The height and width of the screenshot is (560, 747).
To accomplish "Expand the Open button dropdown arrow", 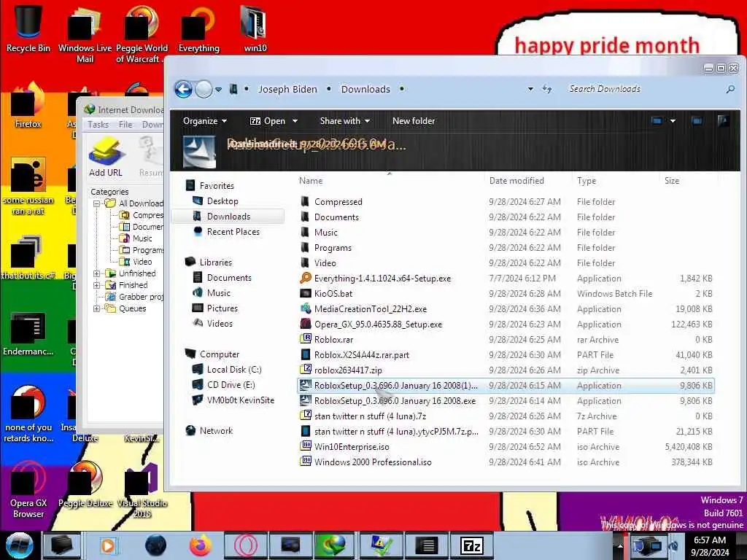I will click(295, 121).
